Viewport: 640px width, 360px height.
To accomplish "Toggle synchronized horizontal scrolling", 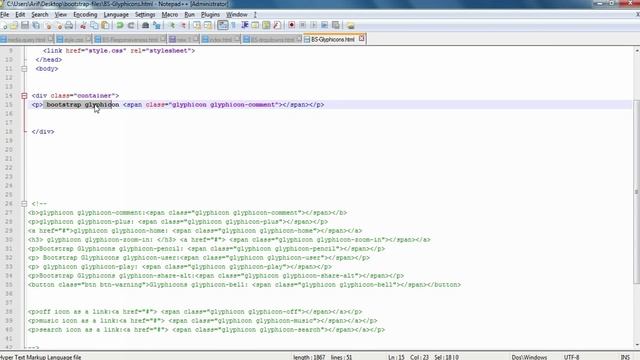I will (x=208, y=26).
